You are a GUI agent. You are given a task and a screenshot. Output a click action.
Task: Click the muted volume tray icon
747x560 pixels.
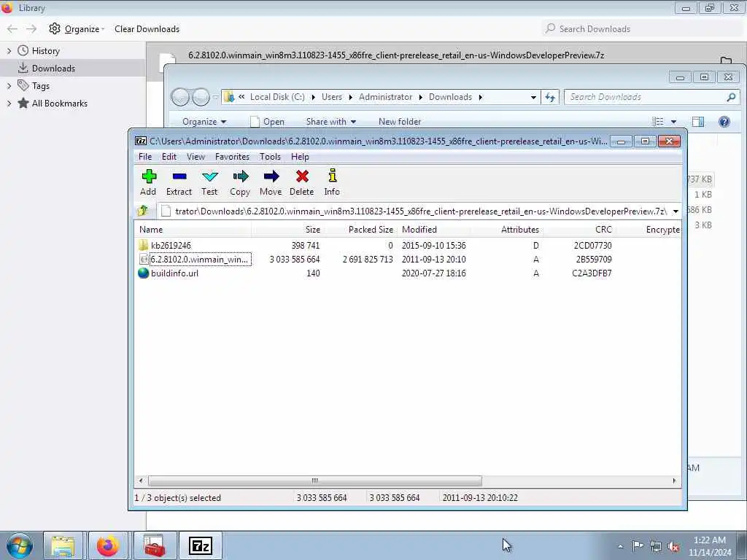[x=673, y=546]
